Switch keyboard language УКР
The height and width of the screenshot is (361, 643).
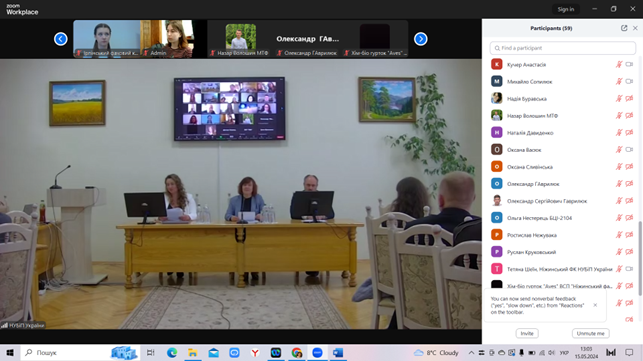(564, 353)
